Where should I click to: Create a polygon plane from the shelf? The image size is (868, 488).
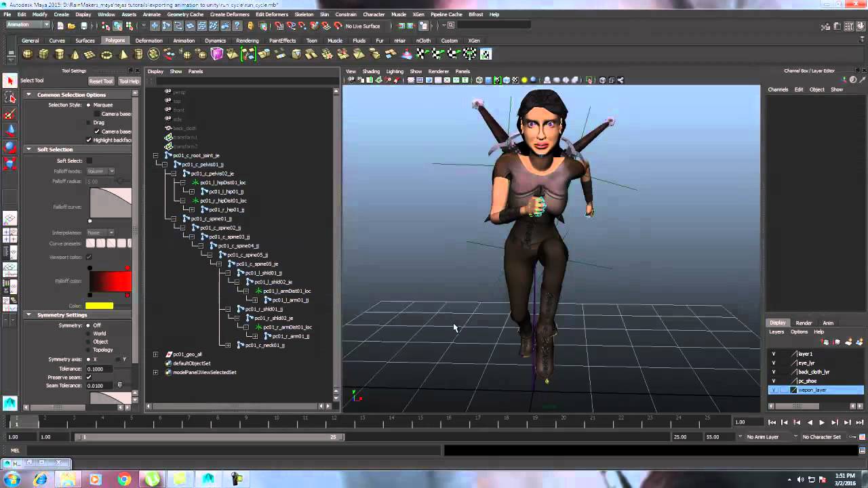(90, 54)
